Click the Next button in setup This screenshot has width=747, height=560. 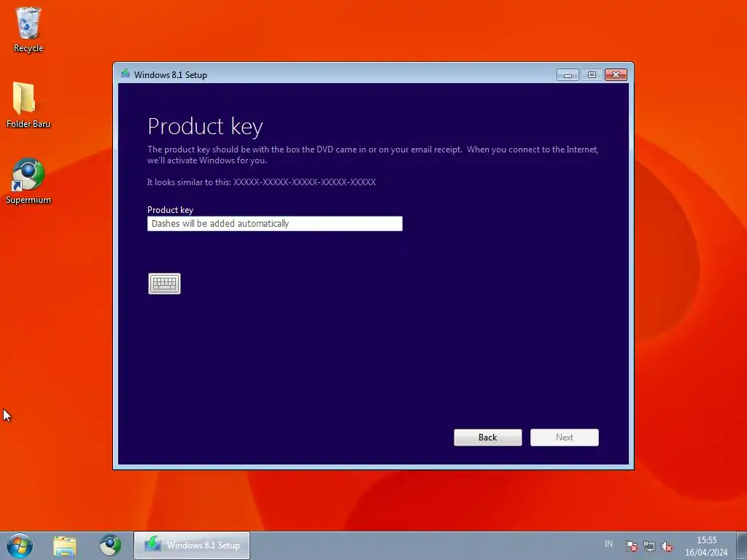[565, 437]
